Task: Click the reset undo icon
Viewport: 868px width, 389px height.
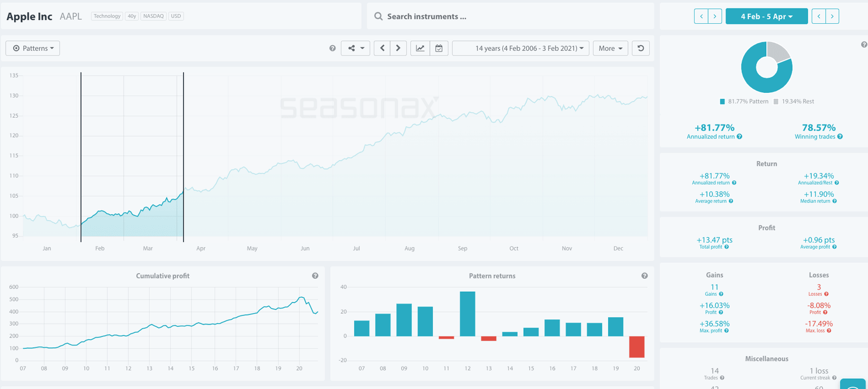Action: coord(640,48)
